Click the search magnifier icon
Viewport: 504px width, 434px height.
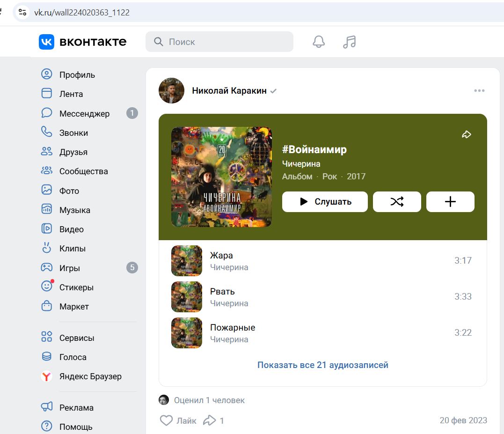[x=158, y=42]
